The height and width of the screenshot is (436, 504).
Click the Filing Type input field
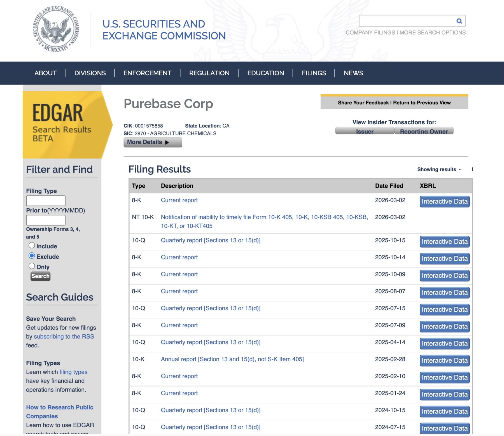click(46, 201)
